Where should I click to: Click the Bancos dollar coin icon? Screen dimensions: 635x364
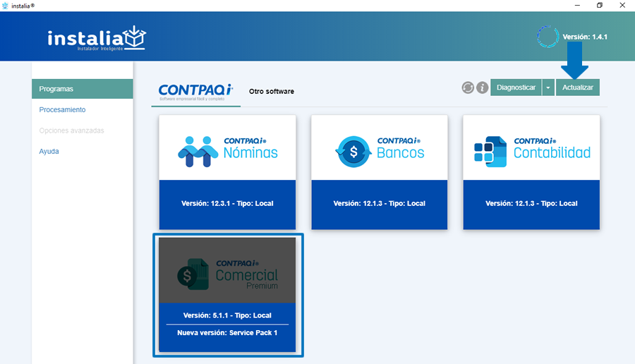click(x=353, y=152)
